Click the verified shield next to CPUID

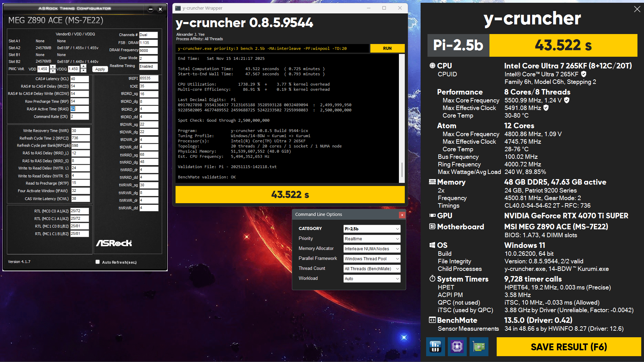pos(584,74)
